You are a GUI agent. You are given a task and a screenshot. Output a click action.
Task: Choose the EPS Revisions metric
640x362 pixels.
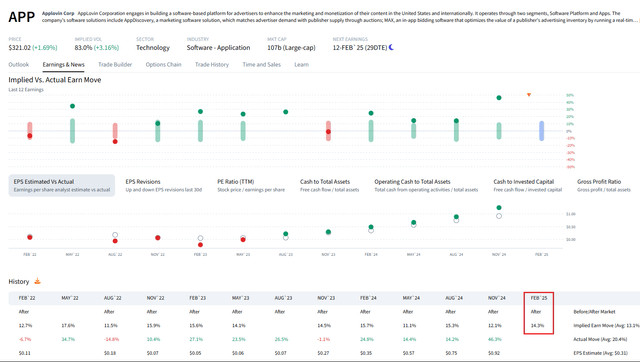tap(164, 185)
